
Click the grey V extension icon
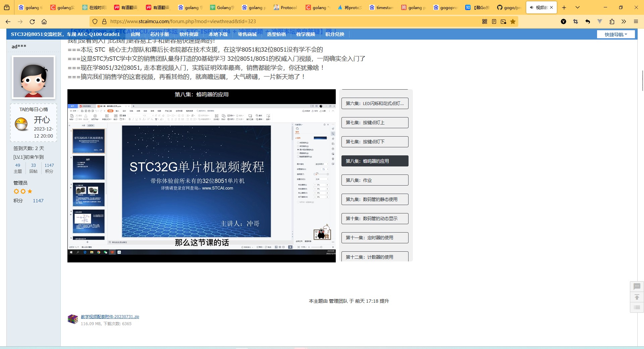[600, 21]
